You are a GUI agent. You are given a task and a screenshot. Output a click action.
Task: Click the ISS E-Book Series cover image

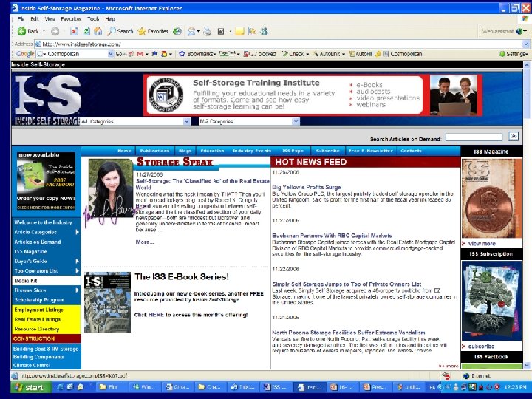click(x=107, y=302)
